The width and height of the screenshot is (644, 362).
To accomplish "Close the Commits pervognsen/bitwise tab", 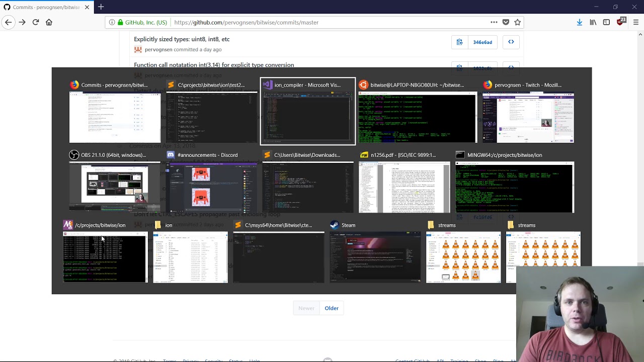I will (87, 7).
